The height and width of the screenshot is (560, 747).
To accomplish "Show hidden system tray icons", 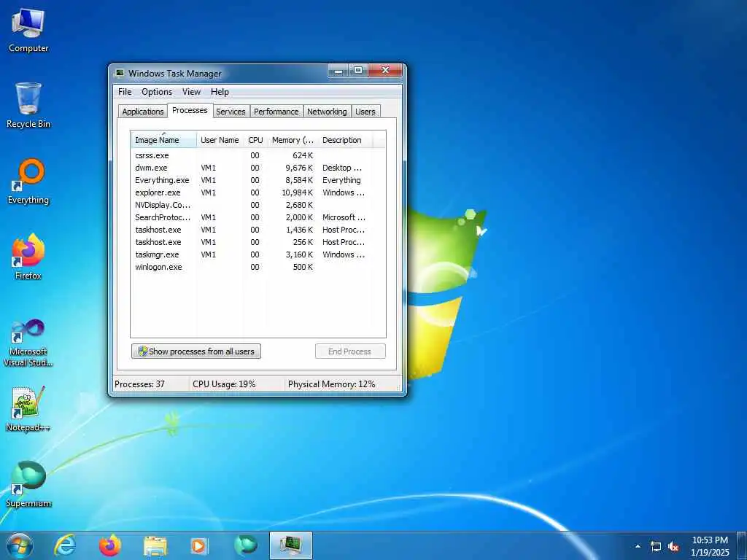I will (x=638, y=546).
